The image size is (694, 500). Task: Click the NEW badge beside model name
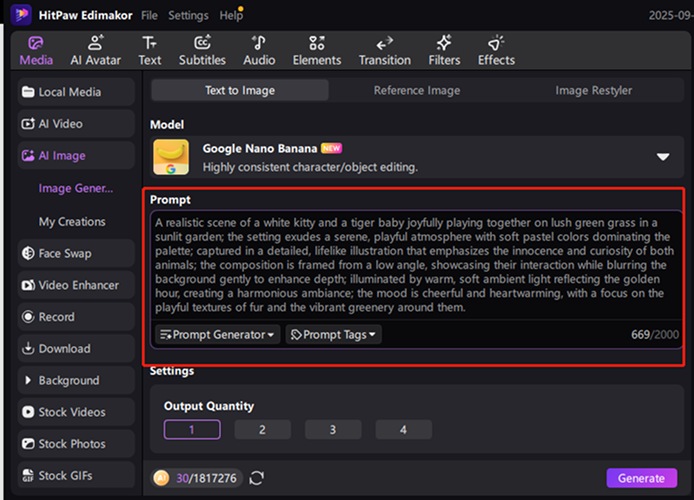[x=331, y=148]
